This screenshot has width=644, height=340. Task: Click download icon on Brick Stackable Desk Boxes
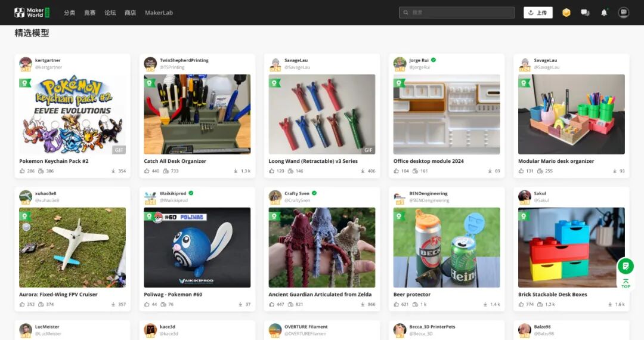coord(611,304)
